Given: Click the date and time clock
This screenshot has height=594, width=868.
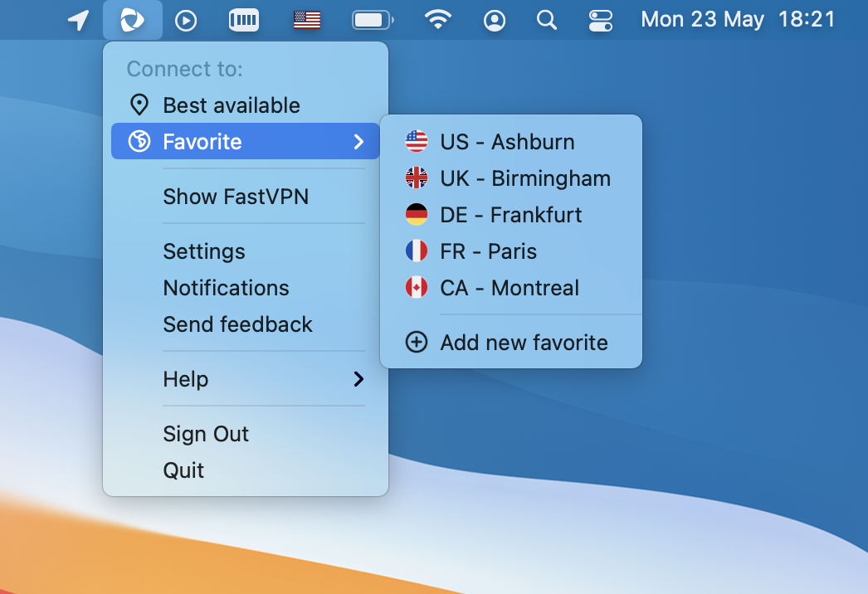Looking at the screenshot, I should click(738, 20).
